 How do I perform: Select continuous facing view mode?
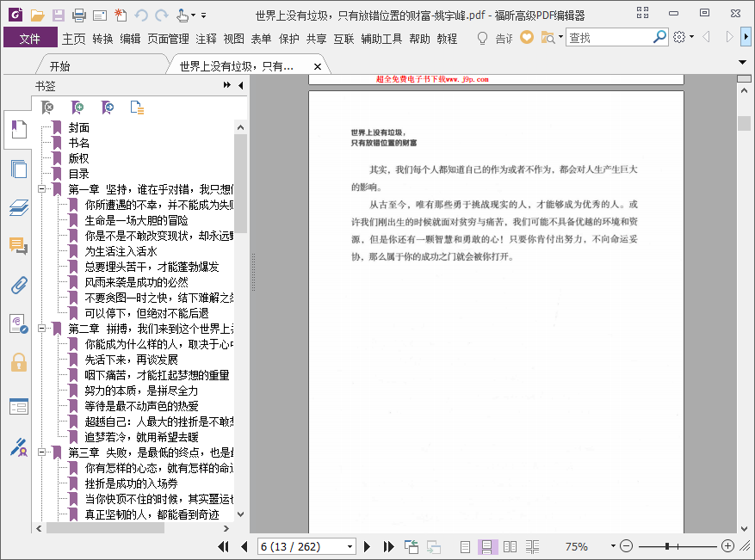pyautogui.click(x=532, y=546)
